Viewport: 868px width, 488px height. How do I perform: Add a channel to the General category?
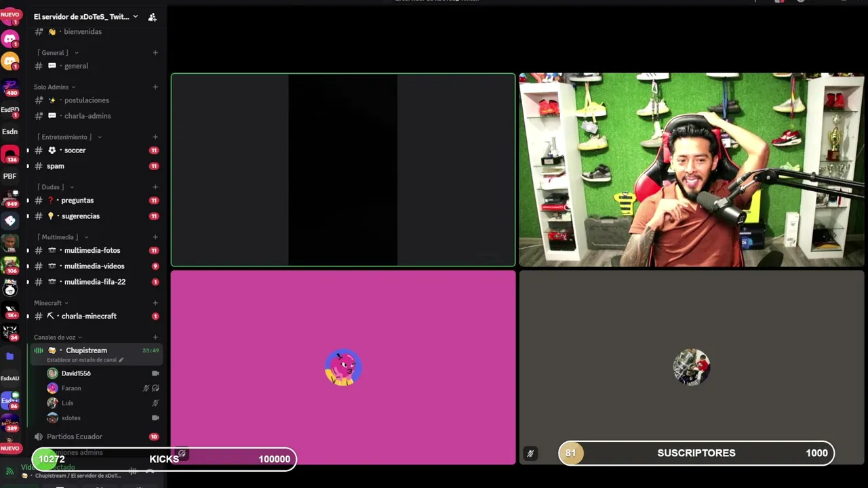(155, 53)
